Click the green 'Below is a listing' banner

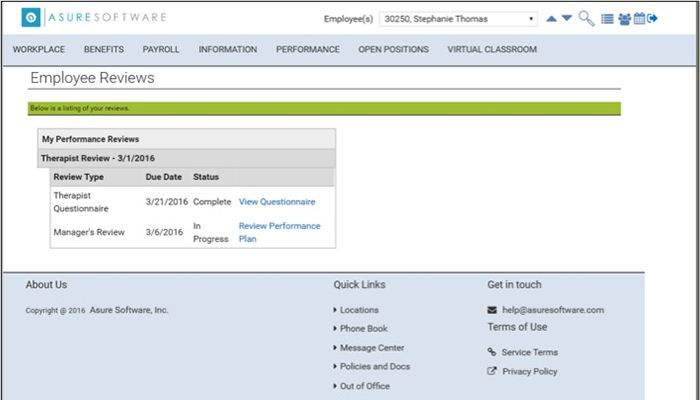click(324, 108)
